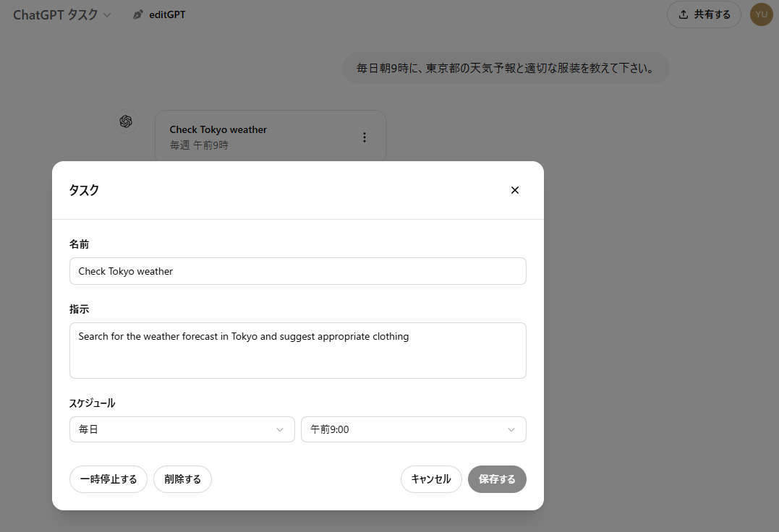Click the ChatGPT logo beside the task card
The image size is (779, 532).
click(125, 121)
